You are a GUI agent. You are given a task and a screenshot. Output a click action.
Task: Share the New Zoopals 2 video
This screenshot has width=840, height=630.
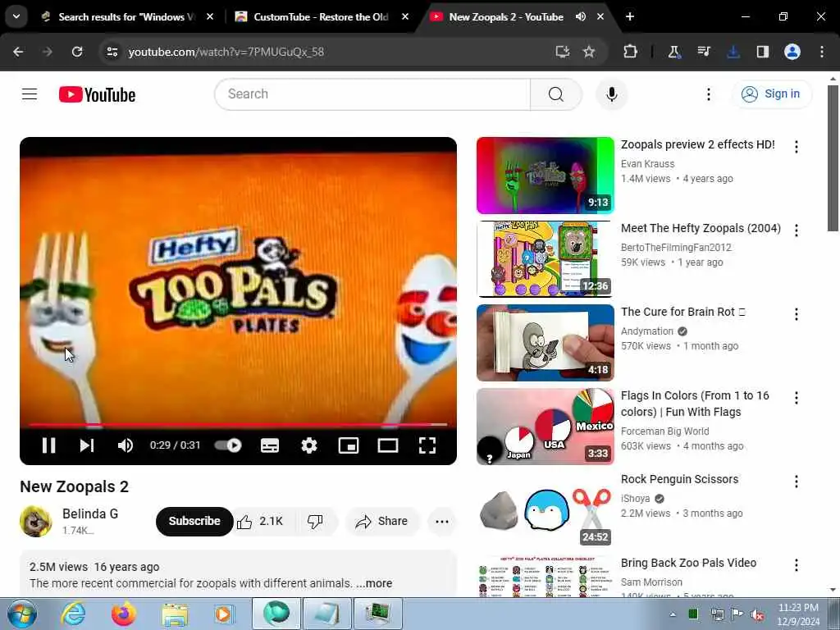(382, 521)
